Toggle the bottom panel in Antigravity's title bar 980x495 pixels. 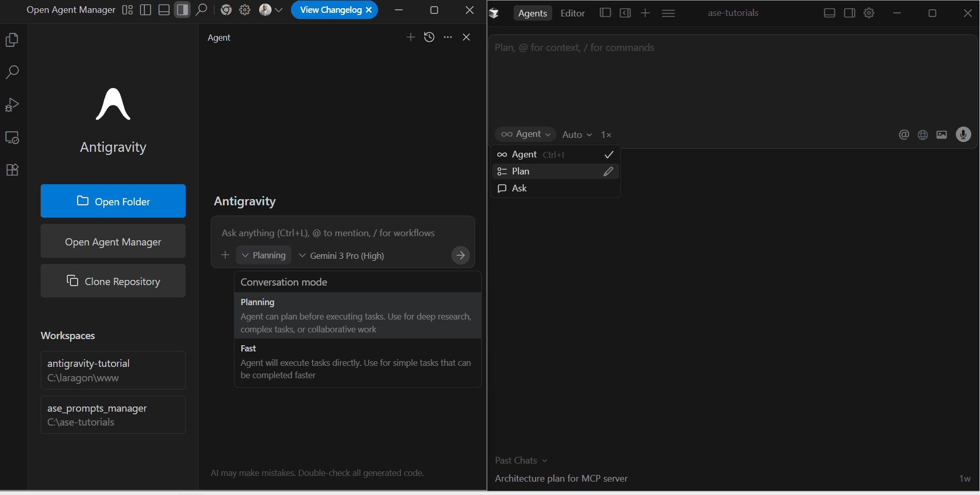[x=164, y=10]
